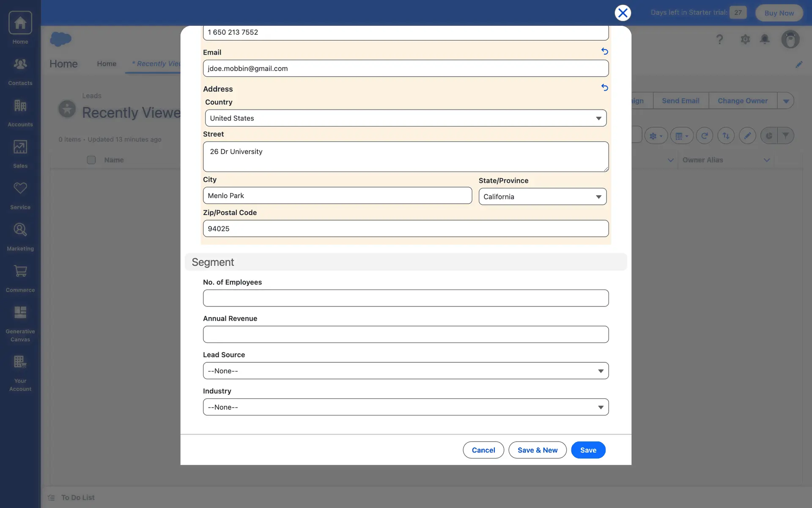Open the Lead Source dropdown
The width and height of the screenshot is (812, 508).
[x=406, y=371]
